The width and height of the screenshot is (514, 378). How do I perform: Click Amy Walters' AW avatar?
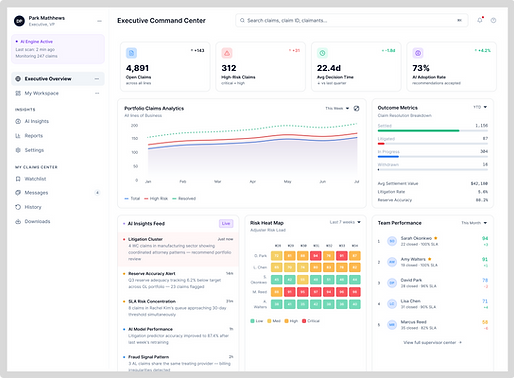pos(392,262)
